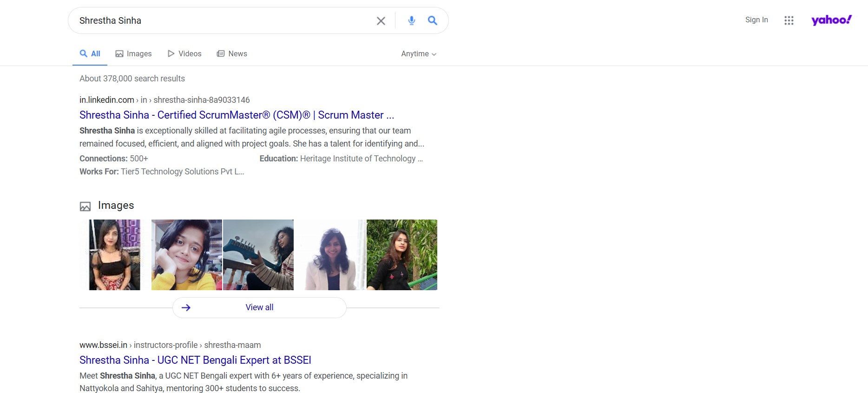
Task: Clear the search box with X icon
Action: pos(381,21)
